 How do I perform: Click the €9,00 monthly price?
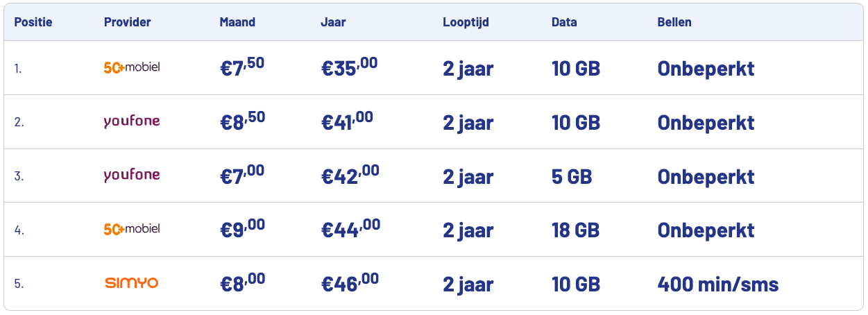click(241, 229)
